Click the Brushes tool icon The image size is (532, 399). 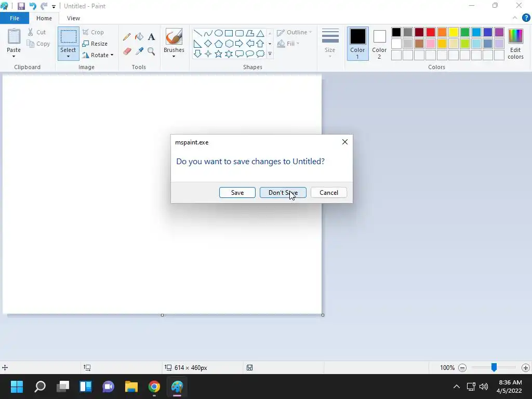click(x=174, y=37)
